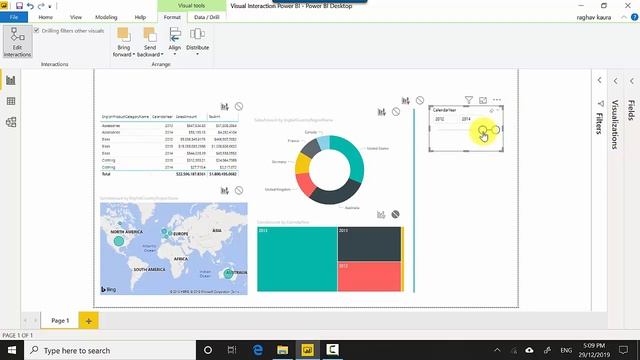The width and height of the screenshot is (640, 360).
Task: Collapse the ribbon using the chevron
Action: click(x=624, y=18)
